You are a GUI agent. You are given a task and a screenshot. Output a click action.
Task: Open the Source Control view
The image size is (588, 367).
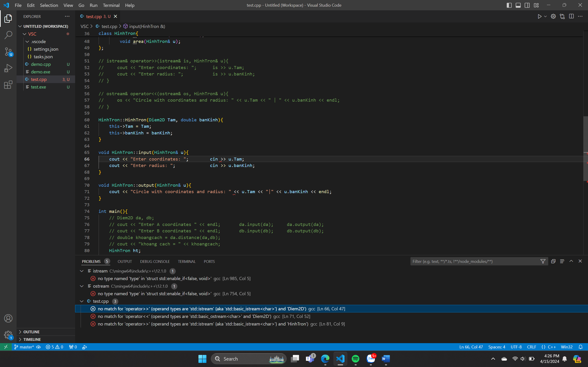pyautogui.click(x=8, y=52)
